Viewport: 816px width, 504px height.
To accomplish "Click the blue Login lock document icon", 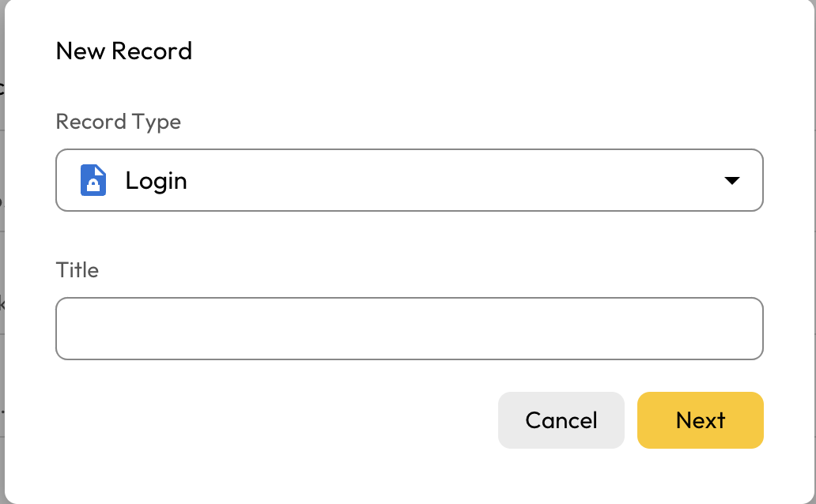I will coord(93,180).
